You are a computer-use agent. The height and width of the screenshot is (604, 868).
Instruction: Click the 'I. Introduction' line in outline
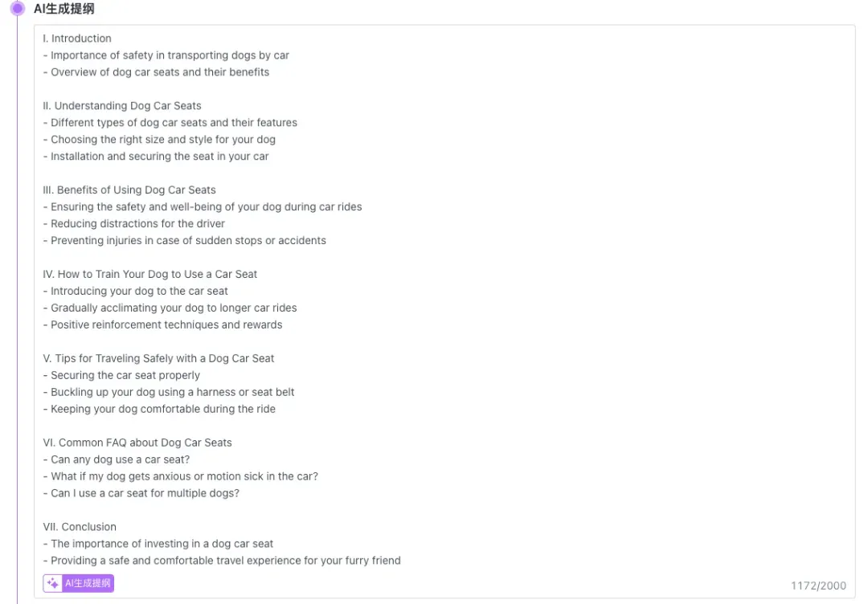pos(77,39)
